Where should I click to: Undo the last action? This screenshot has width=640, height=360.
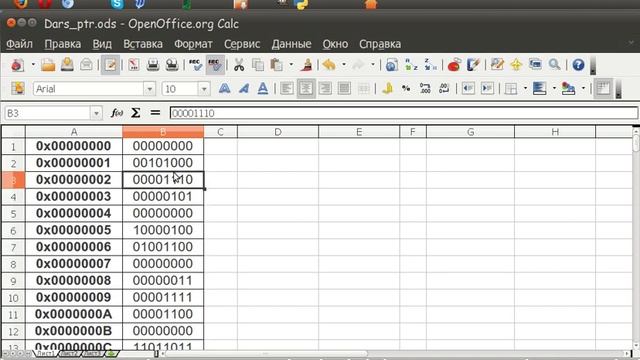329,65
